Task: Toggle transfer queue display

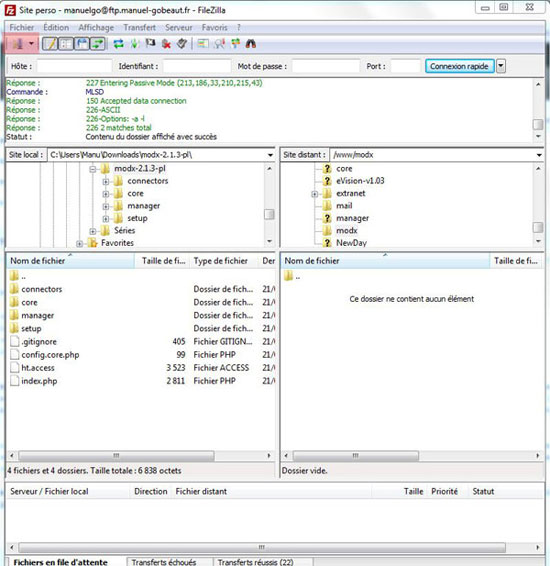Action: [x=97, y=44]
